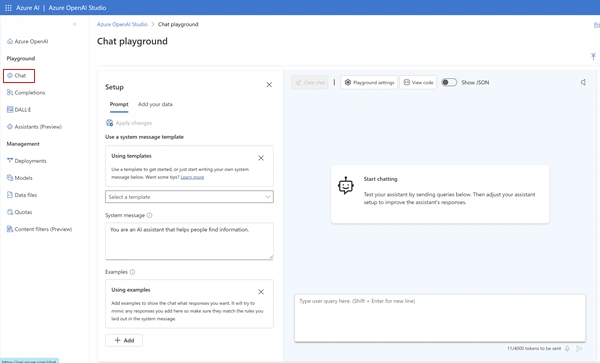
Task: Go to Azure OpenAI home
Action: click(x=28, y=41)
